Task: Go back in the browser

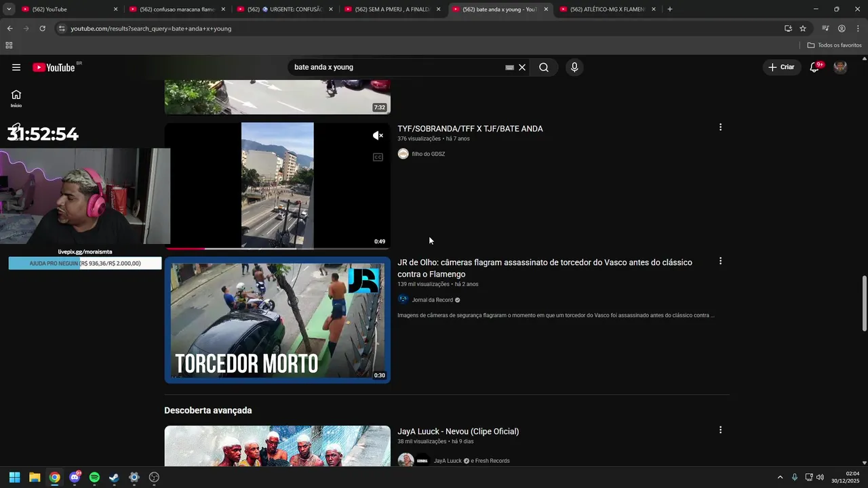Action: click(9, 28)
